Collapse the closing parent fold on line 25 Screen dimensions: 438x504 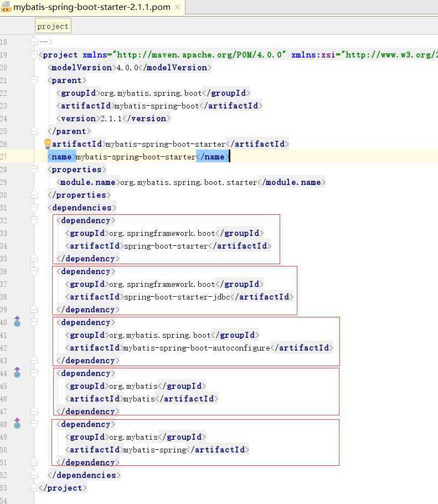[34, 131]
